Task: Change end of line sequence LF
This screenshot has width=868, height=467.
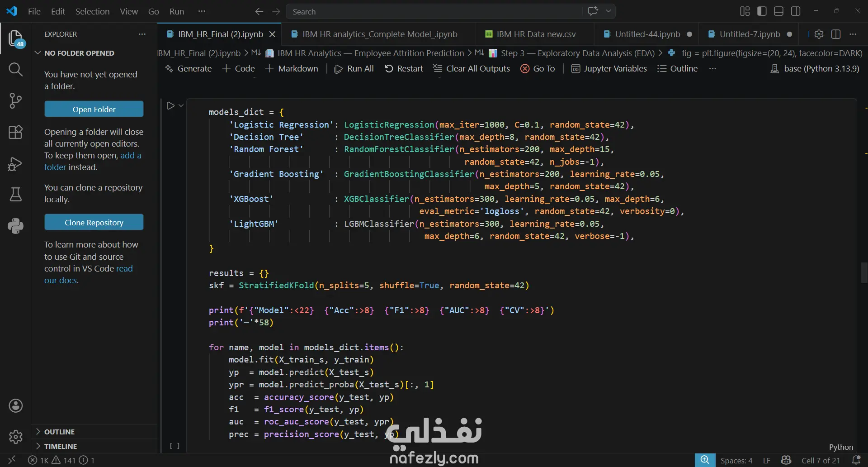Action: (x=767, y=460)
